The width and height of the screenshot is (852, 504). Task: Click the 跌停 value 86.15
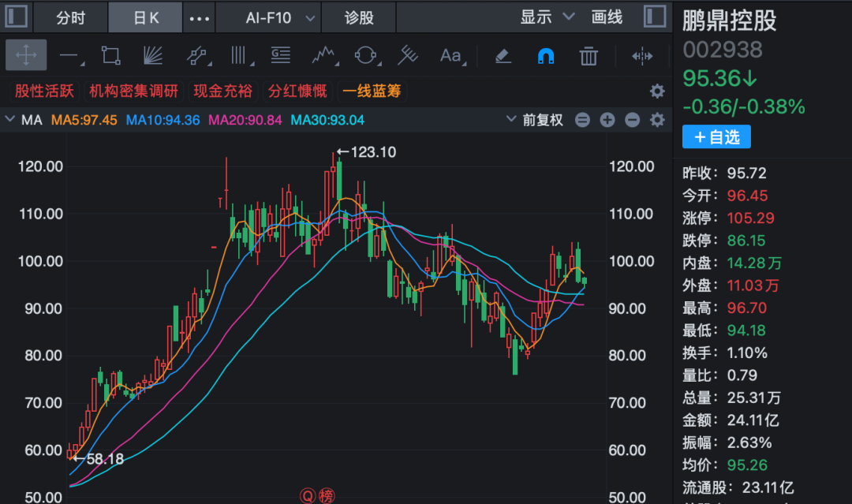tap(746, 241)
